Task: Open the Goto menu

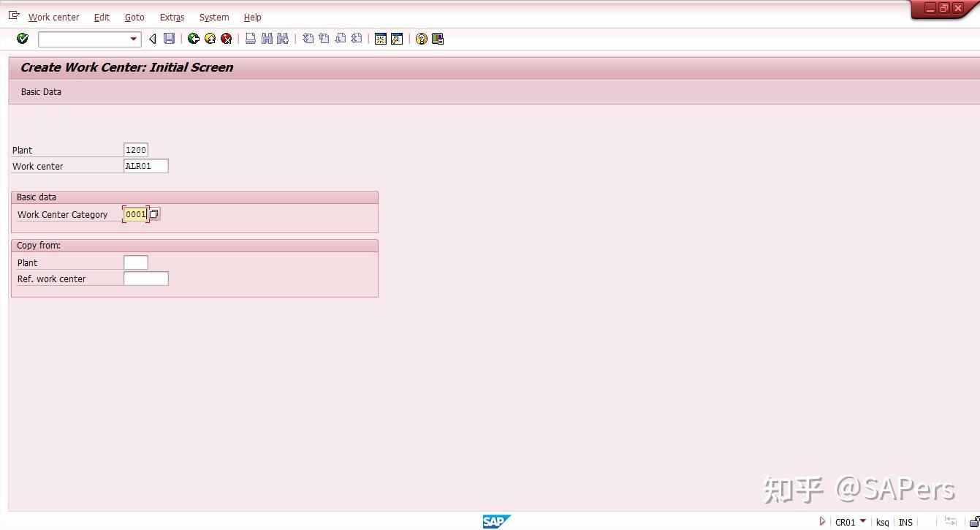Action: point(134,17)
